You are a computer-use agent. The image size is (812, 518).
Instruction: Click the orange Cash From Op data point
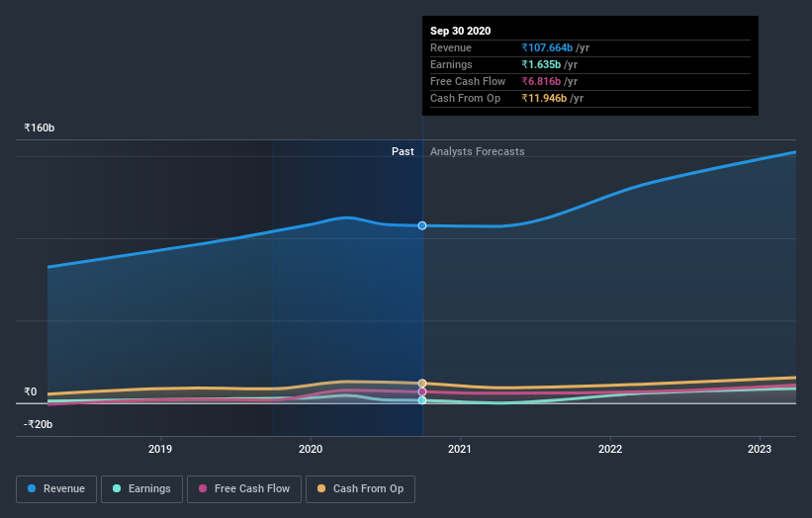[422, 383]
